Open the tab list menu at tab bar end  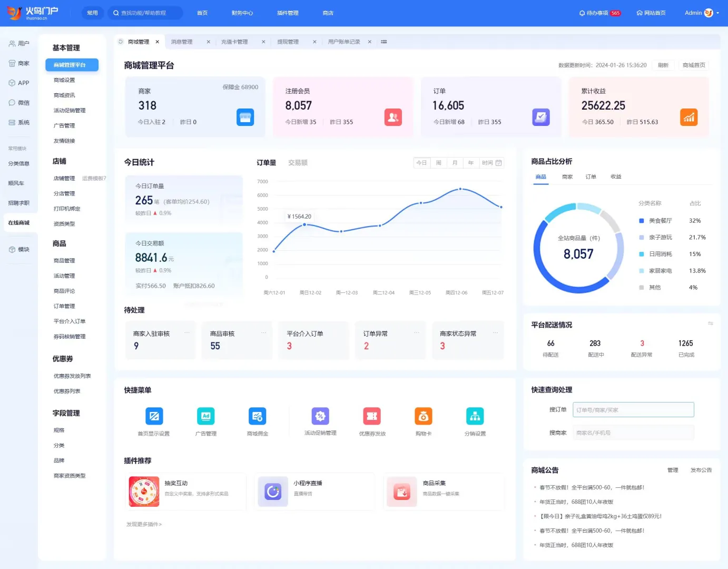(384, 41)
